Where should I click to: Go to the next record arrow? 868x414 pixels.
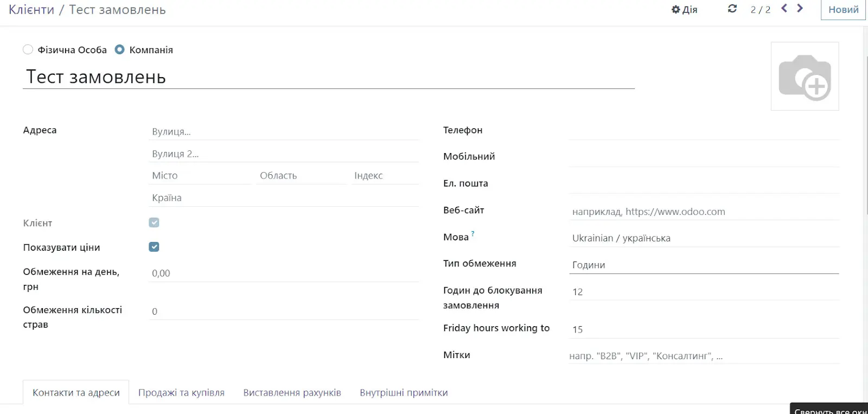[x=800, y=8]
